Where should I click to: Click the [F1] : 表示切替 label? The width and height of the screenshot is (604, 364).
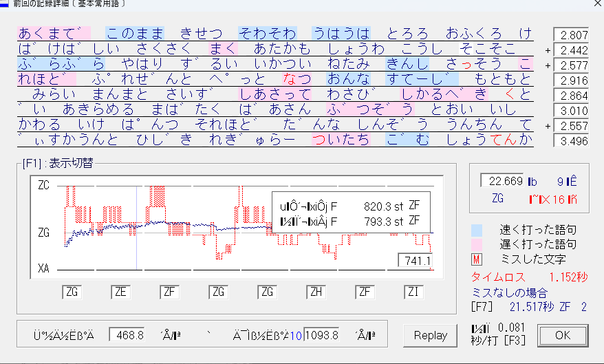click(58, 163)
